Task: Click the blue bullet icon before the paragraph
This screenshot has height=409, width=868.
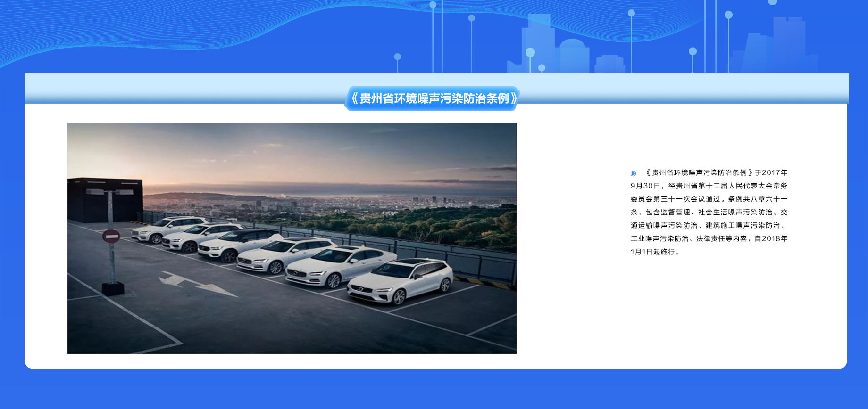Action: coord(633,173)
